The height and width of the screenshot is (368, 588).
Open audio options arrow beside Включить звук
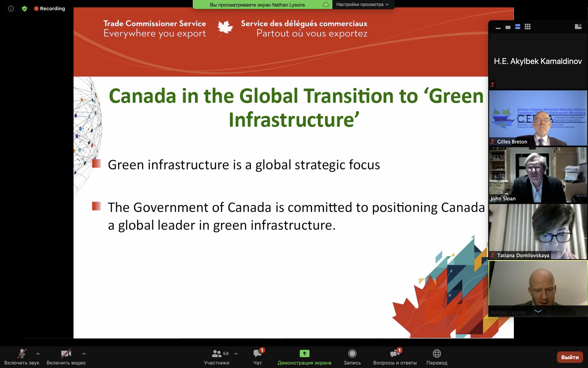coord(38,354)
